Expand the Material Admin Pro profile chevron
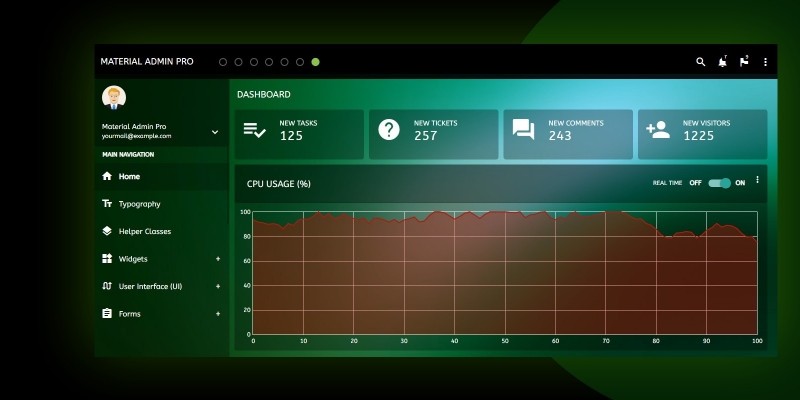The height and width of the screenshot is (400, 800). click(215, 132)
